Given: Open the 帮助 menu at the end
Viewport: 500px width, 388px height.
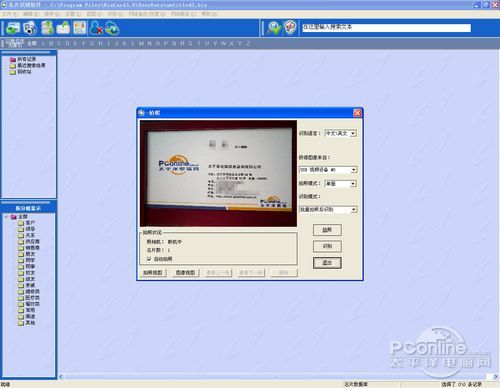Looking at the screenshot, I should tap(209, 14).
